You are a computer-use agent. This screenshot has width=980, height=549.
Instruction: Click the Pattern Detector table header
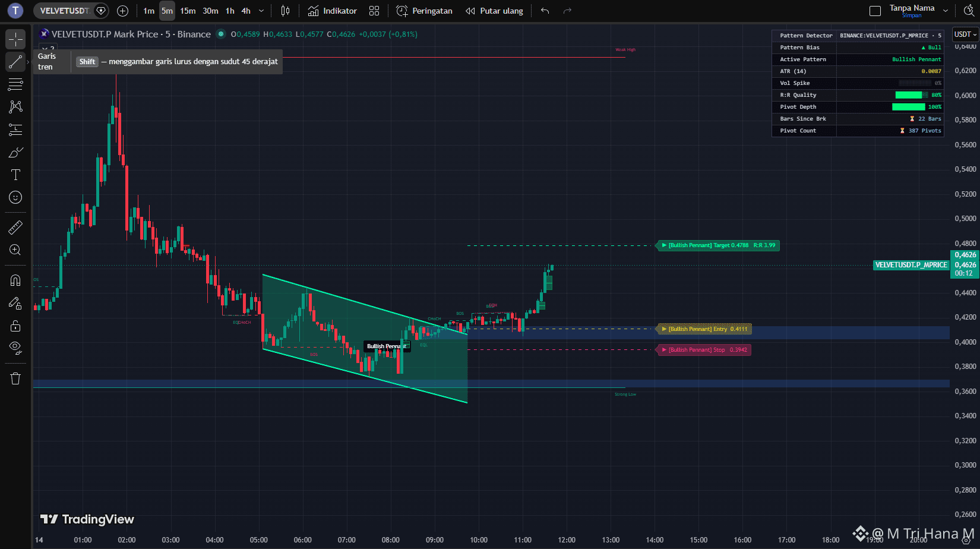point(806,36)
